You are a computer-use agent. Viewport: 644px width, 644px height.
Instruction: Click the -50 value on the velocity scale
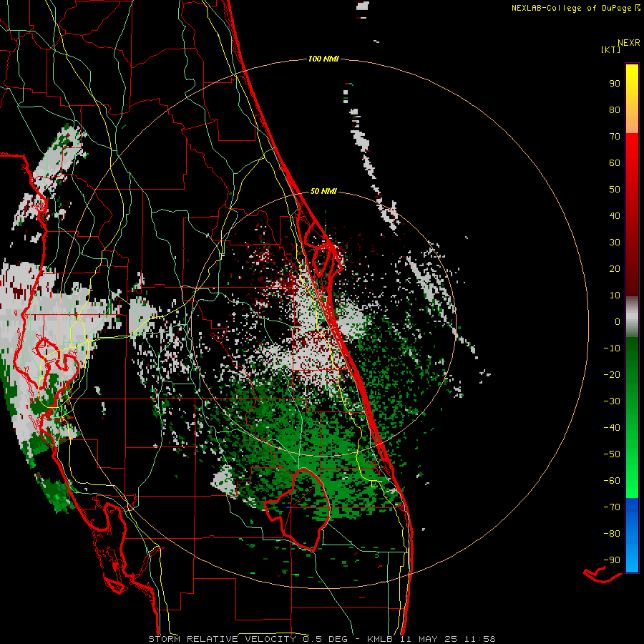(612, 454)
